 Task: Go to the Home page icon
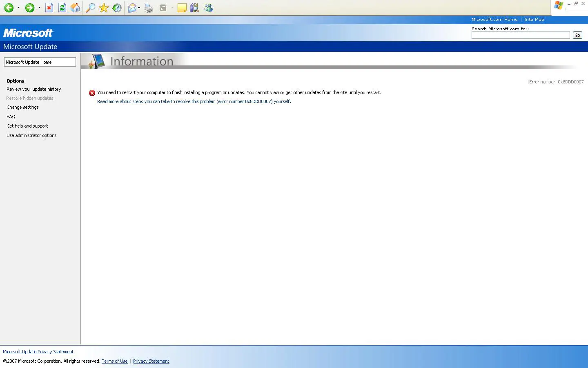point(75,8)
